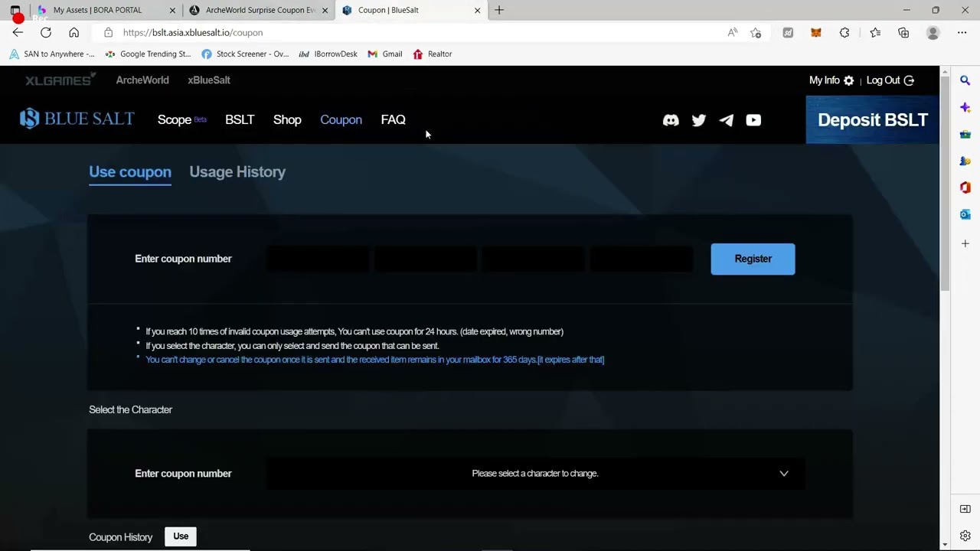The image size is (980, 551).
Task: Close the My Assets BORA PORTAL tab
Action: click(172, 10)
